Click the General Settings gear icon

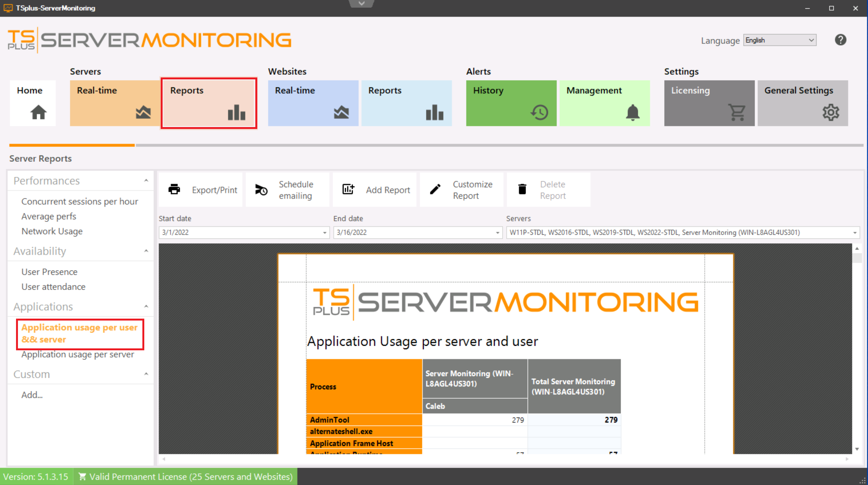click(831, 112)
